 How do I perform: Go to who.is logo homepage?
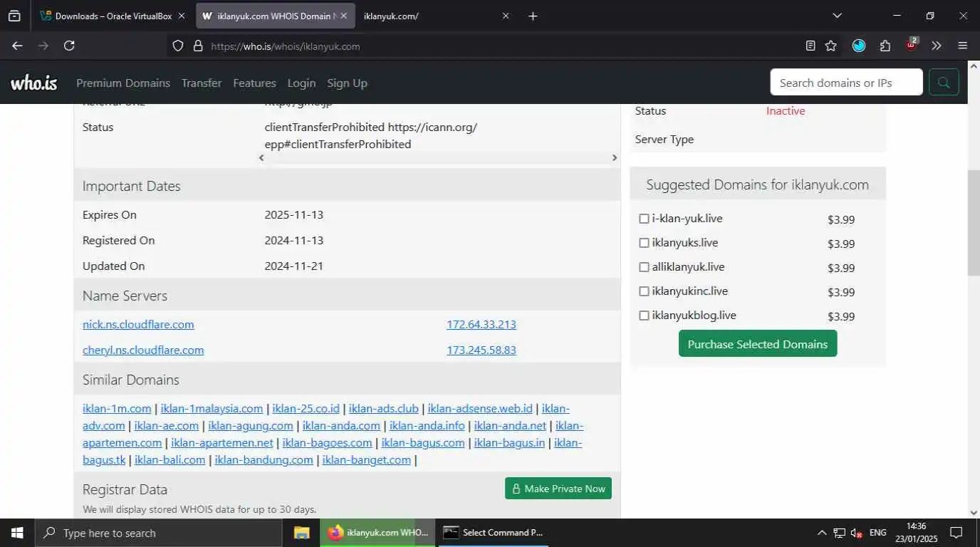[x=33, y=83]
